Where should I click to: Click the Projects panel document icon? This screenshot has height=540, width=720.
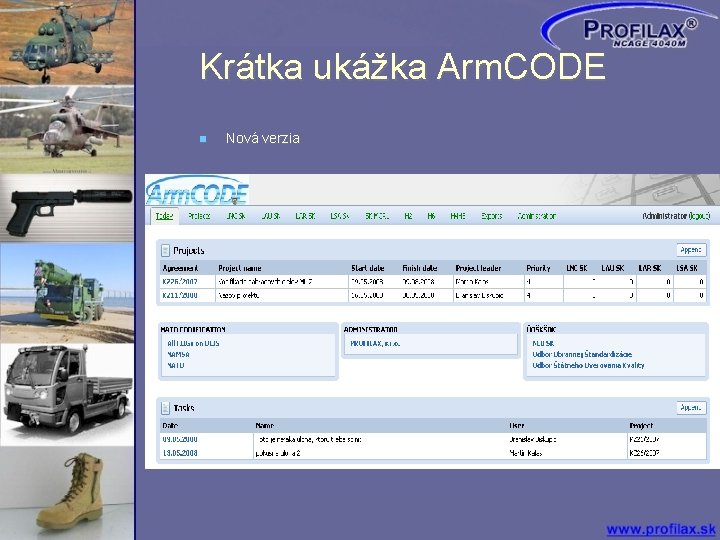click(165, 251)
